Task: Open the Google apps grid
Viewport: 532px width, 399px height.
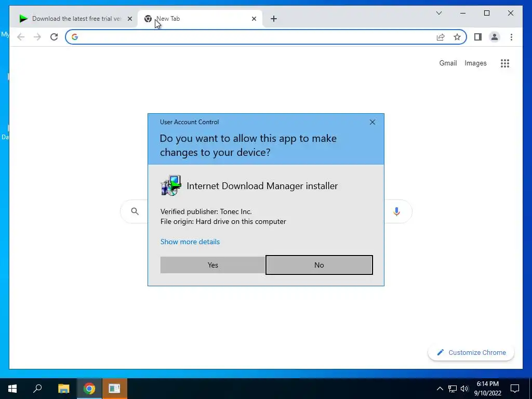Action: (x=505, y=63)
